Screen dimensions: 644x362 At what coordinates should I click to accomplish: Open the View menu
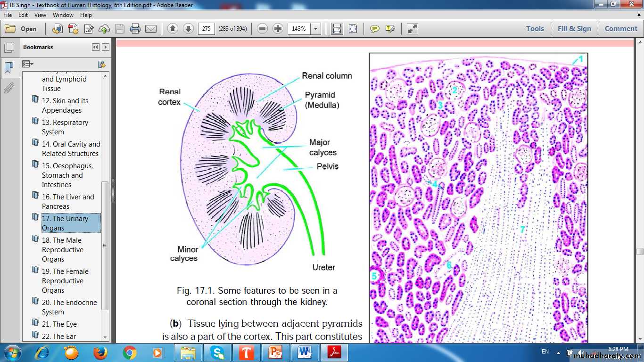[x=40, y=15]
